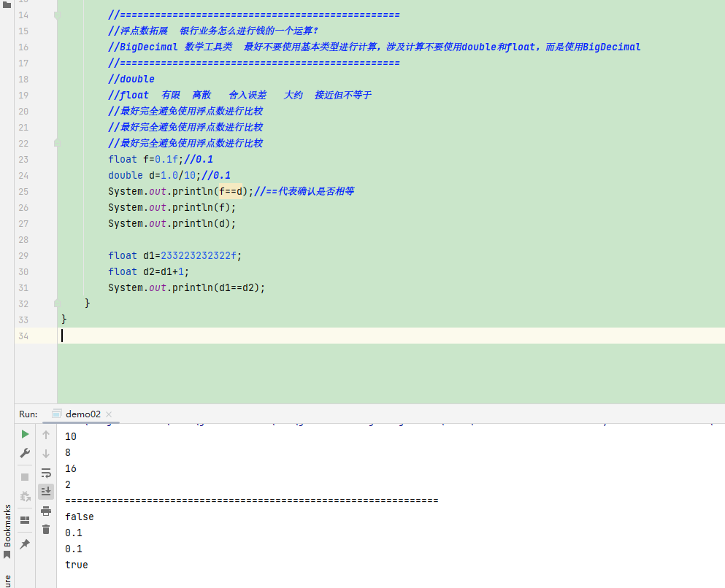The height and width of the screenshot is (588, 725).
Task: Click the up arrow in console toolbar
Action: click(46, 435)
